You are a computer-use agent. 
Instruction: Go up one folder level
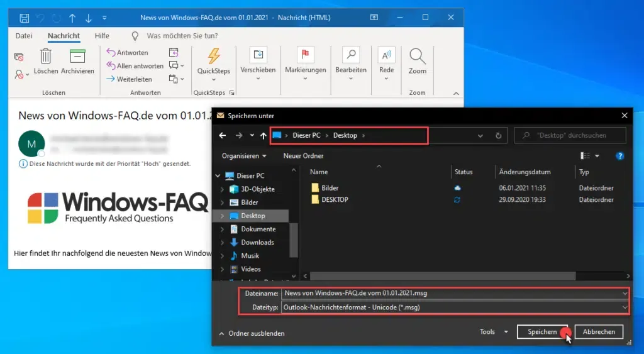pos(264,136)
